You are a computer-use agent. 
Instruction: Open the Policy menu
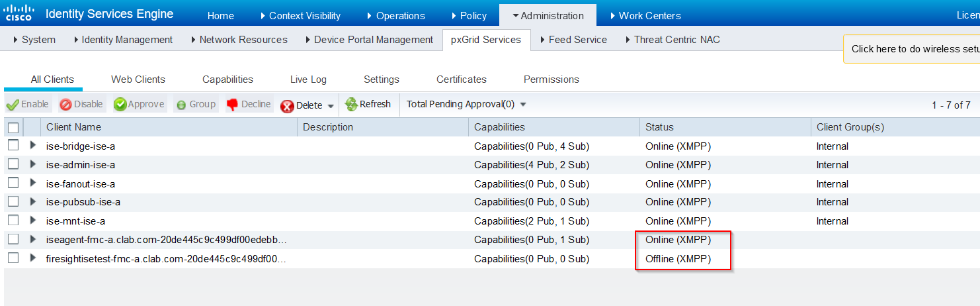[x=469, y=15]
